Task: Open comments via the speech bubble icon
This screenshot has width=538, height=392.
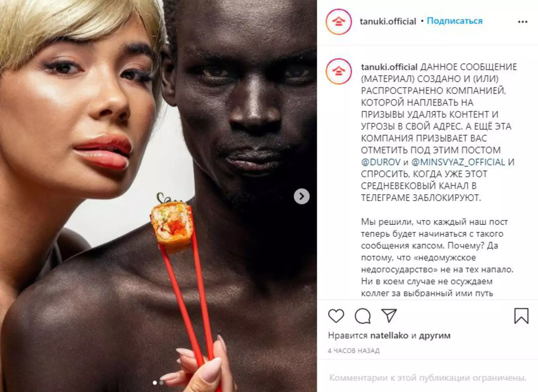Action: 362,316
